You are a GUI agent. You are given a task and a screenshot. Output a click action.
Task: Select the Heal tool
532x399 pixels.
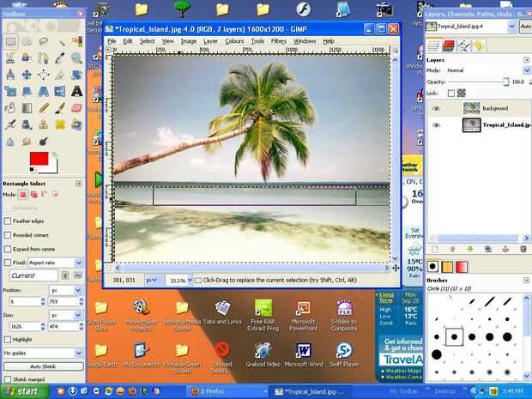pos(60,124)
